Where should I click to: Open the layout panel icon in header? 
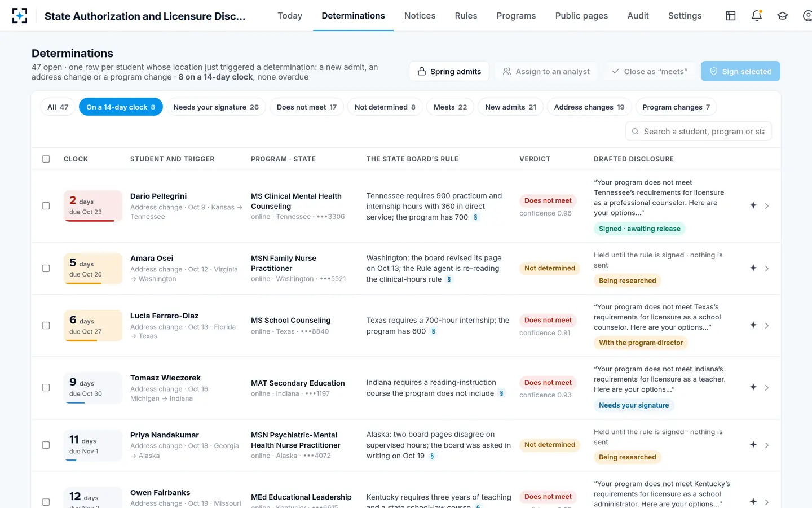click(731, 16)
